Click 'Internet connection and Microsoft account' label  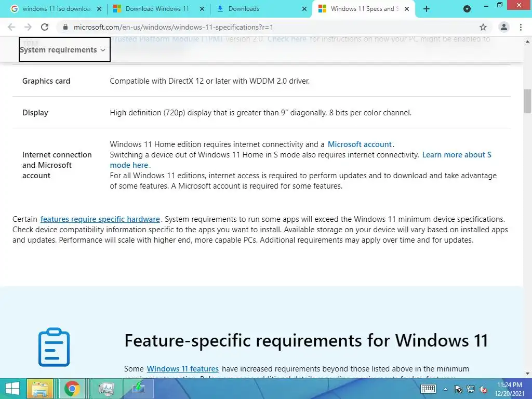[x=57, y=165]
